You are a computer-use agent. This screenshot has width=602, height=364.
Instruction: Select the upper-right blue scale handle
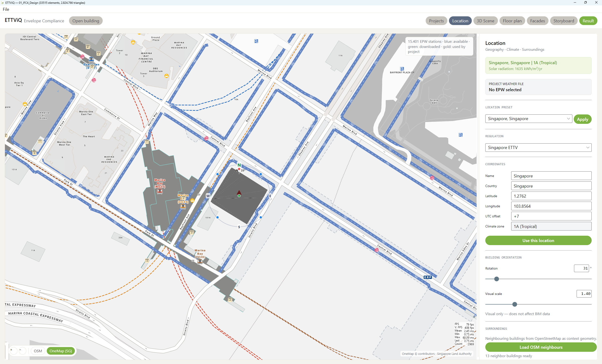coord(261,174)
